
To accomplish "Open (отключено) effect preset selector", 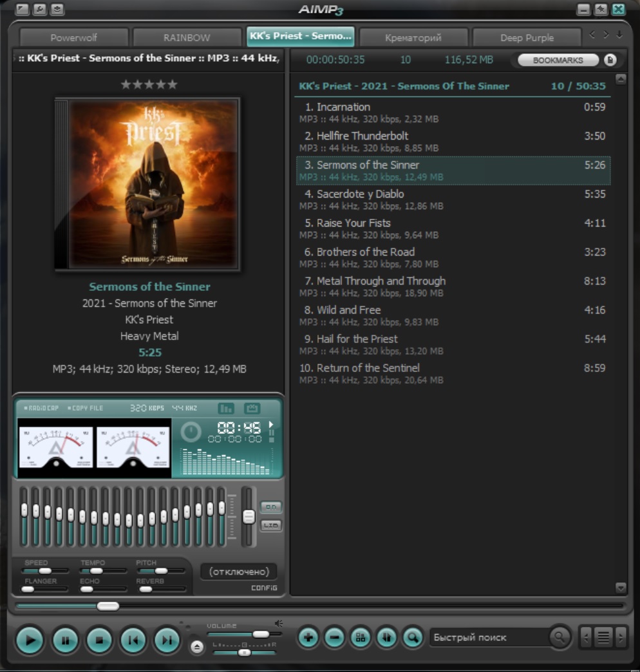I will [239, 572].
